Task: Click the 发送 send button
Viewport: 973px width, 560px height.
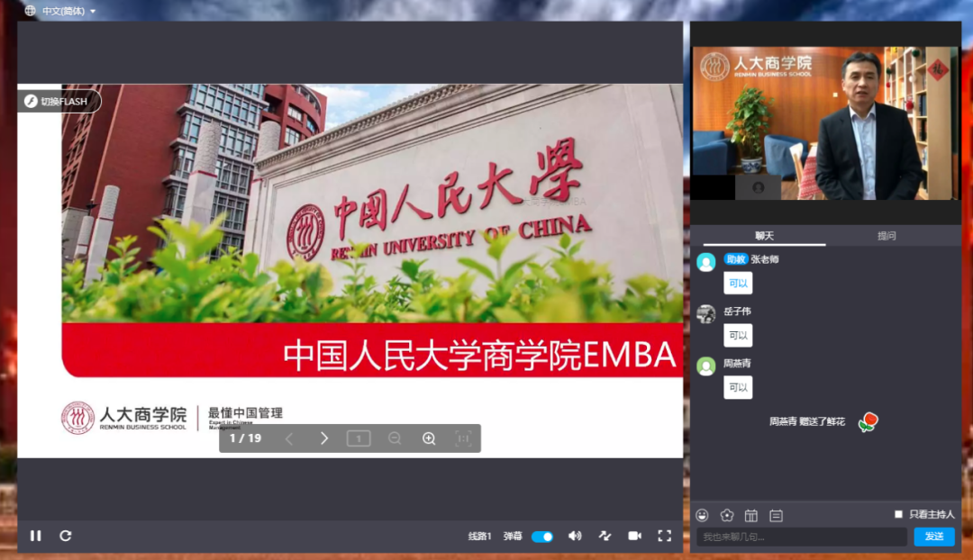Action: tap(934, 537)
